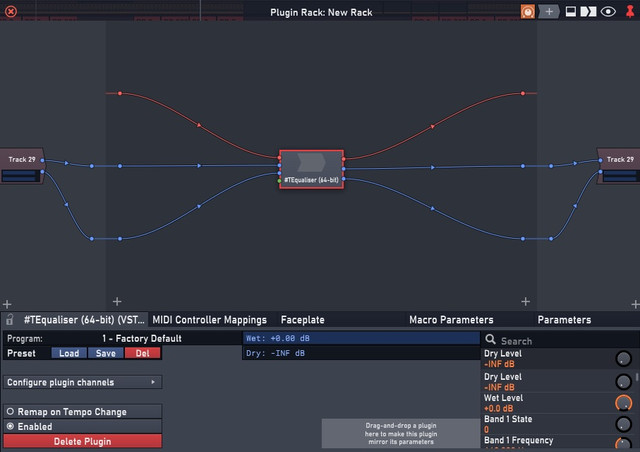Click the plus button below the left Track 29 node
Image resolution: width=640 pixels, height=452 pixels.
(7, 304)
